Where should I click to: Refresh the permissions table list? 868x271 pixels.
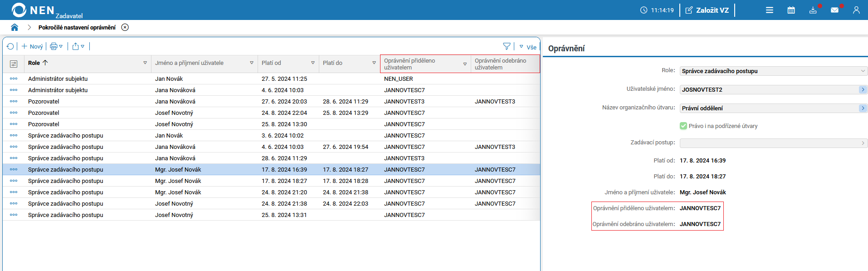click(x=10, y=46)
